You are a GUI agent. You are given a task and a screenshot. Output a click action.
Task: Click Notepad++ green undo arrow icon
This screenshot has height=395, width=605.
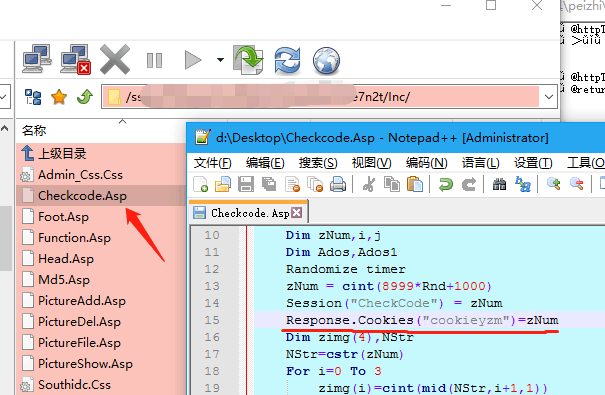[446, 184]
